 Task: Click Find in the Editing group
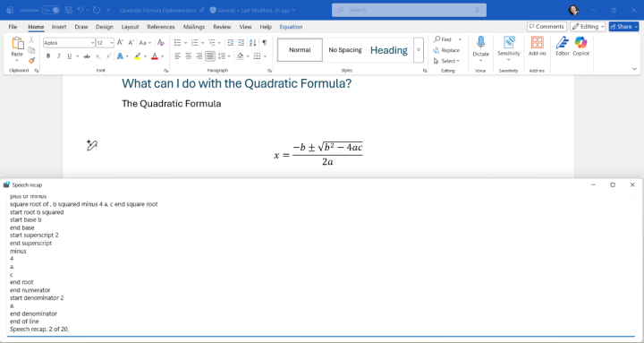click(442, 39)
